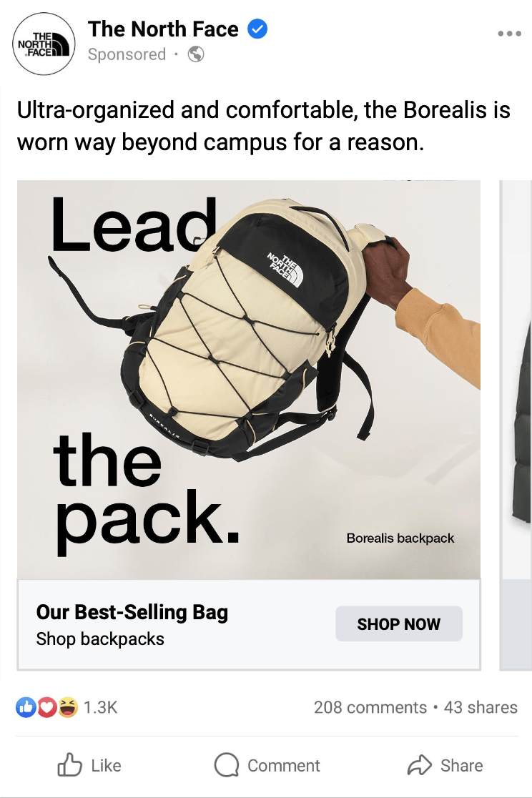Show the next carousel card on right
Viewport: 532px width, 798px height.
click(x=516, y=425)
